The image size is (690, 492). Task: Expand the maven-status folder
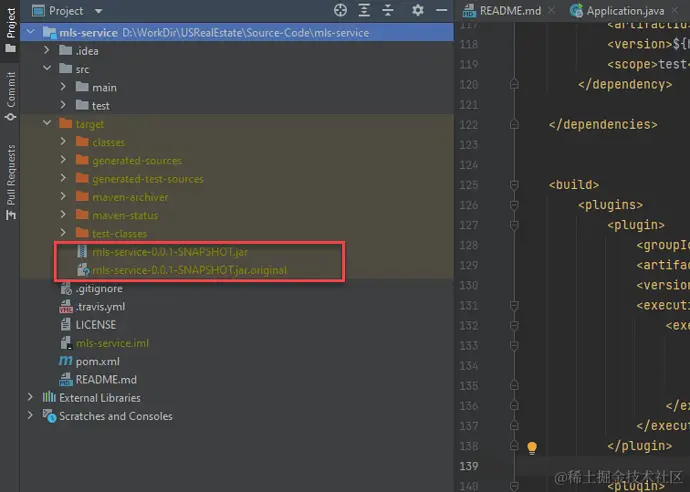[63, 215]
